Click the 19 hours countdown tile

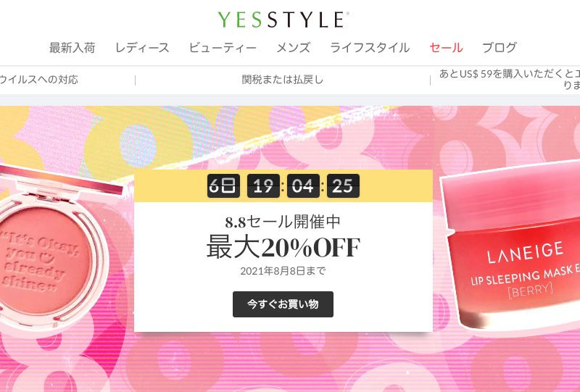(263, 185)
